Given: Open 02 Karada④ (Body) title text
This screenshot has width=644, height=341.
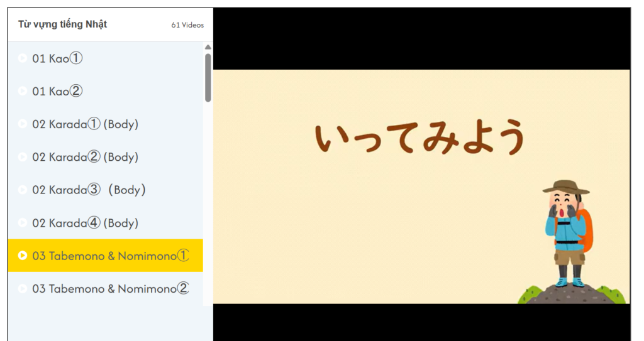Looking at the screenshot, I should tap(85, 223).
